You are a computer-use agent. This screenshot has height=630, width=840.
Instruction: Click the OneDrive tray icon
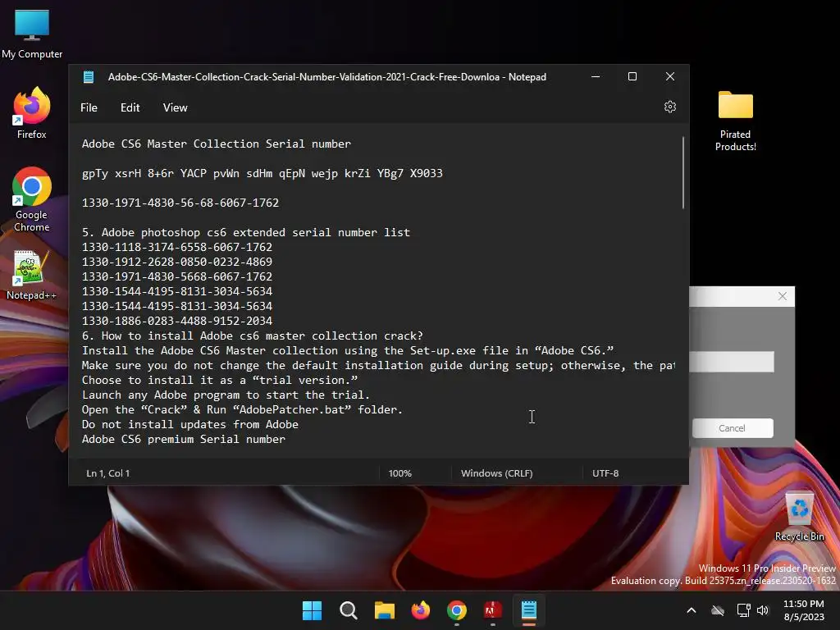tap(717, 610)
